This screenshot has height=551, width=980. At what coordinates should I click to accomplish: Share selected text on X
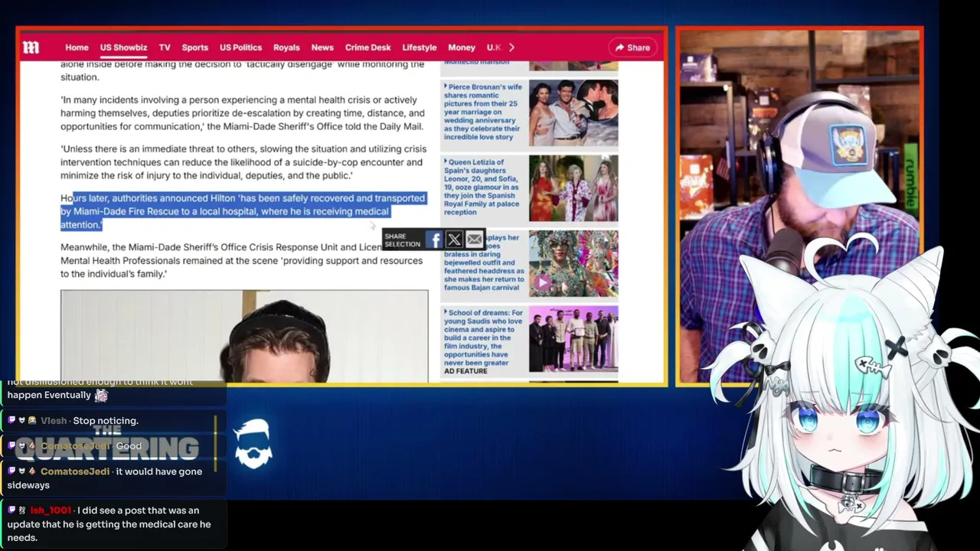pos(453,240)
